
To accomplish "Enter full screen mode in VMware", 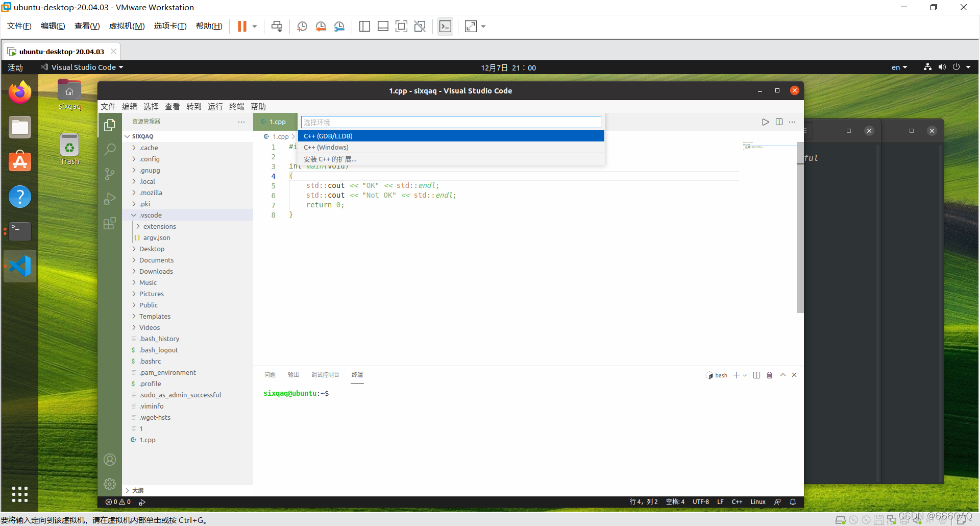I will [x=401, y=27].
